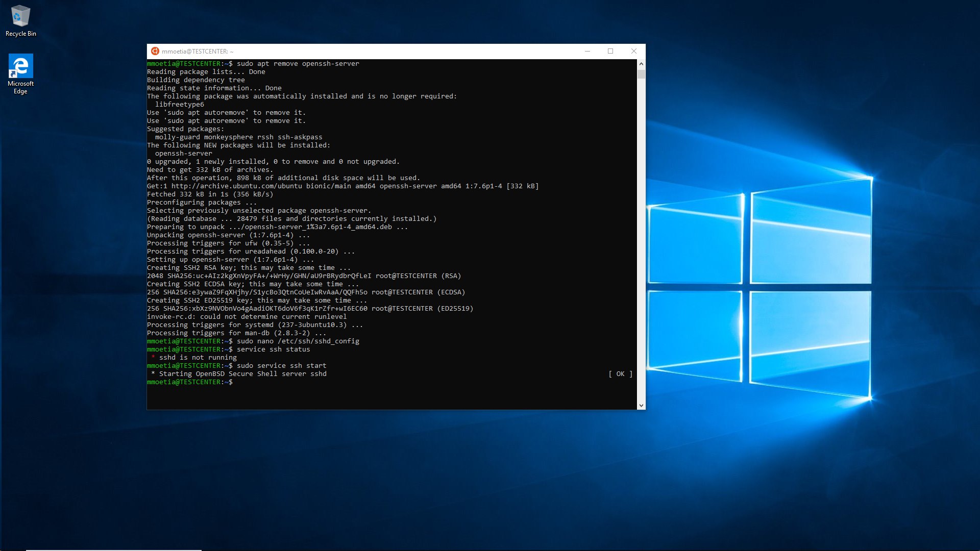Close the mmoetia@TESTCENTER terminal window
This screenshot has height=551, width=980.
coord(634,51)
